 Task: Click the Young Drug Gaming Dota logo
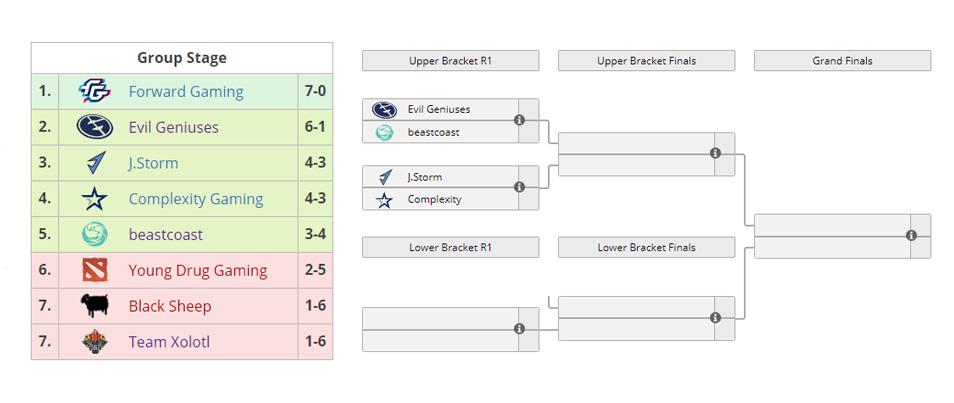coord(95,270)
